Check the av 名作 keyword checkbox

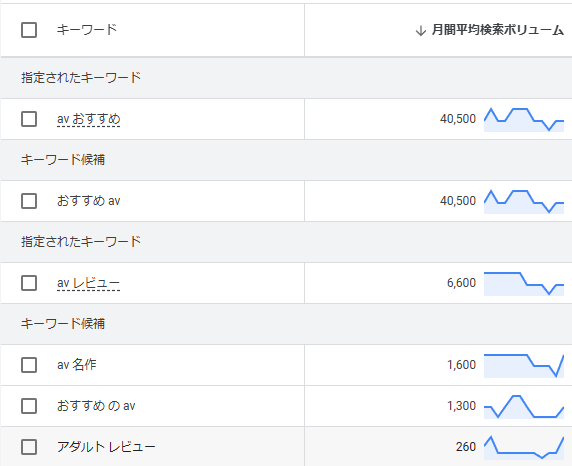[29, 365]
